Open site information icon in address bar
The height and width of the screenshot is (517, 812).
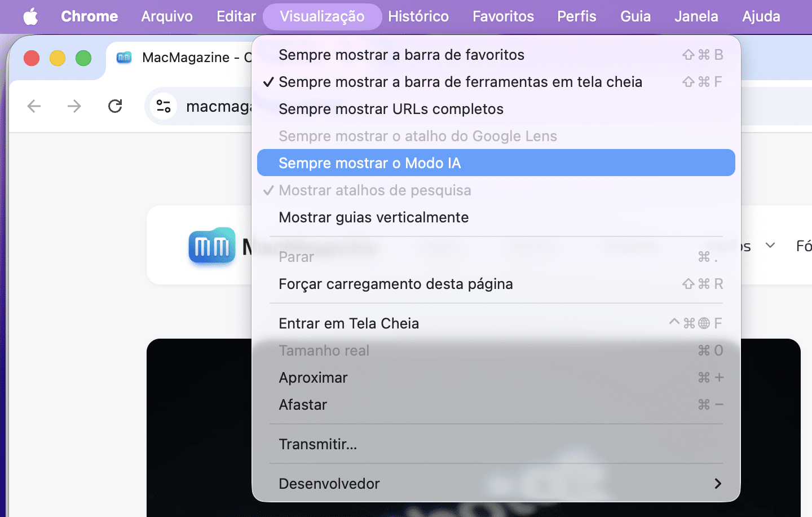point(164,106)
